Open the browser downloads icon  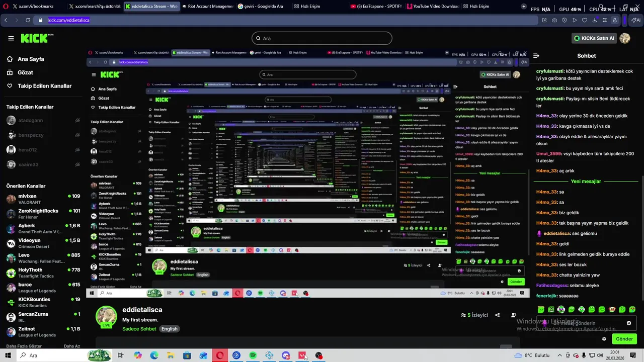[595, 20]
